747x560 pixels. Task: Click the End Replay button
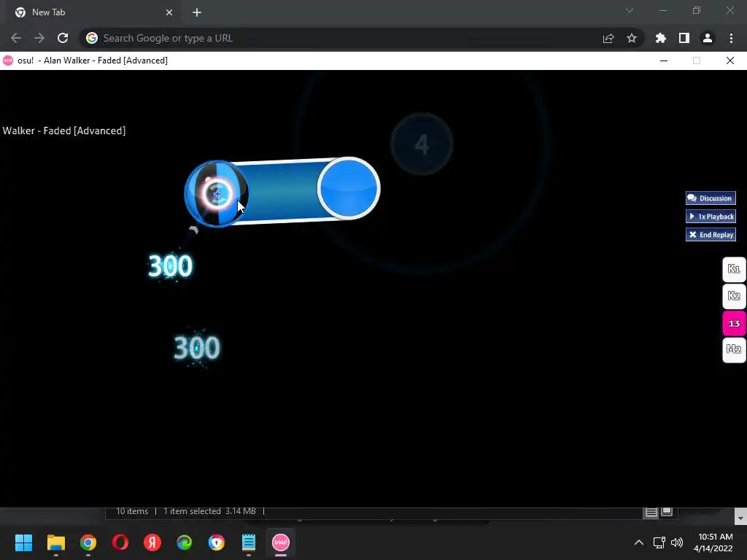(x=711, y=234)
